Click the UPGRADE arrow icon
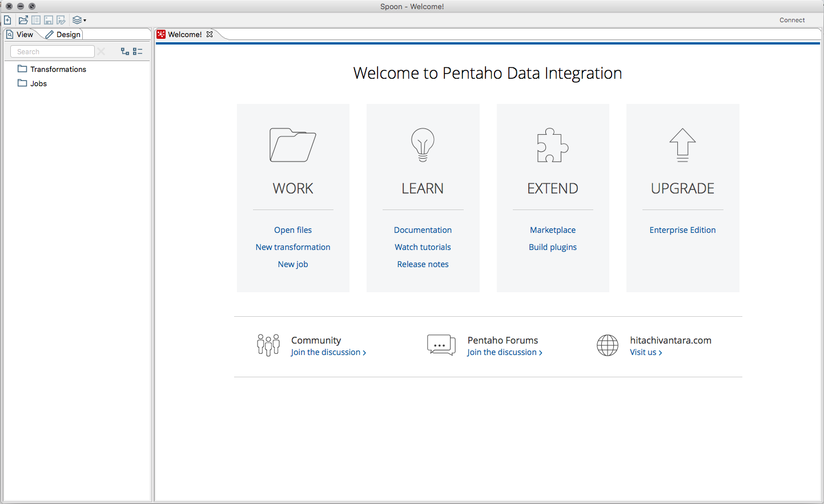 tap(682, 145)
